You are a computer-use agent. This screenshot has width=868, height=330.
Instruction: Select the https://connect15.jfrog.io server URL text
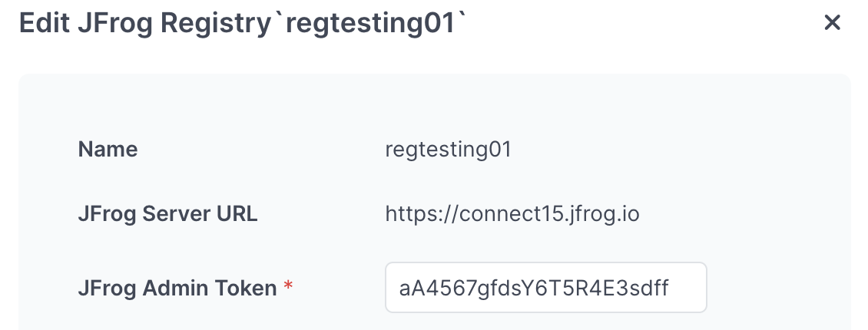[512, 213]
